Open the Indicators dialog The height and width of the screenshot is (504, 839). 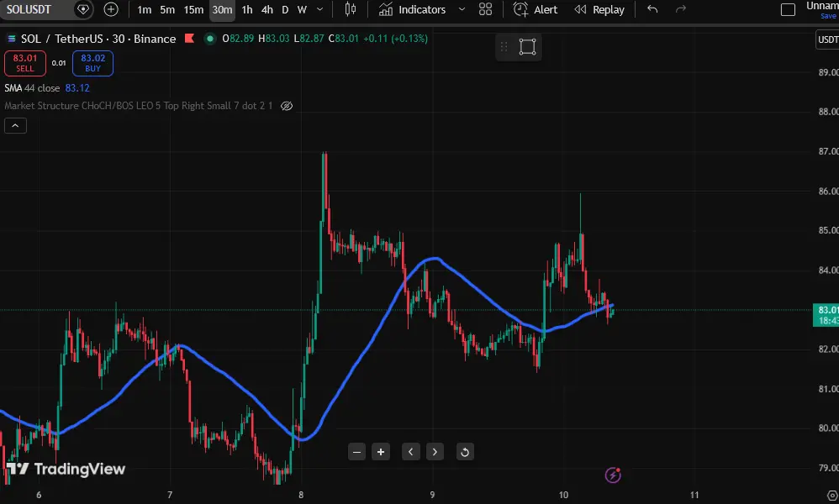(x=412, y=9)
